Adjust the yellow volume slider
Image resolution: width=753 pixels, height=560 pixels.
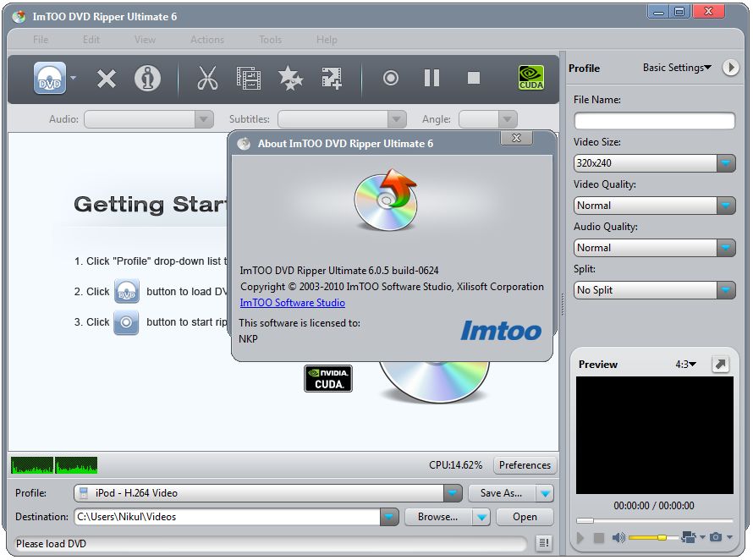coord(653,537)
